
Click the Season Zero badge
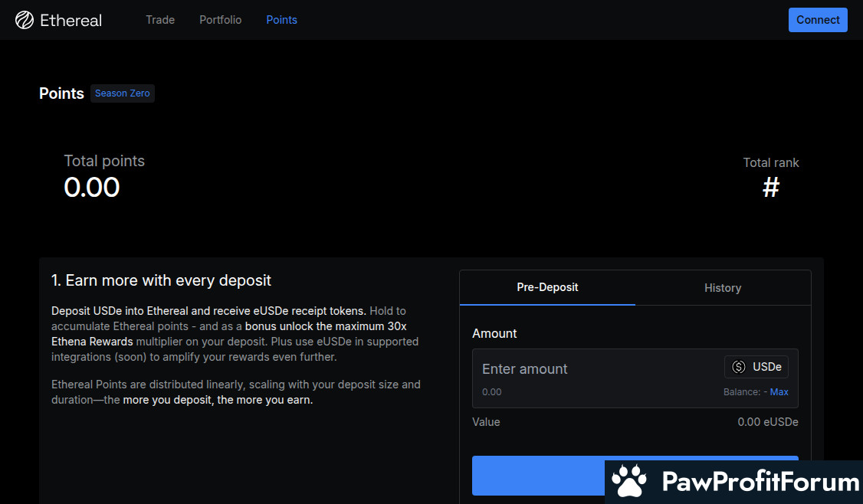click(x=123, y=93)
